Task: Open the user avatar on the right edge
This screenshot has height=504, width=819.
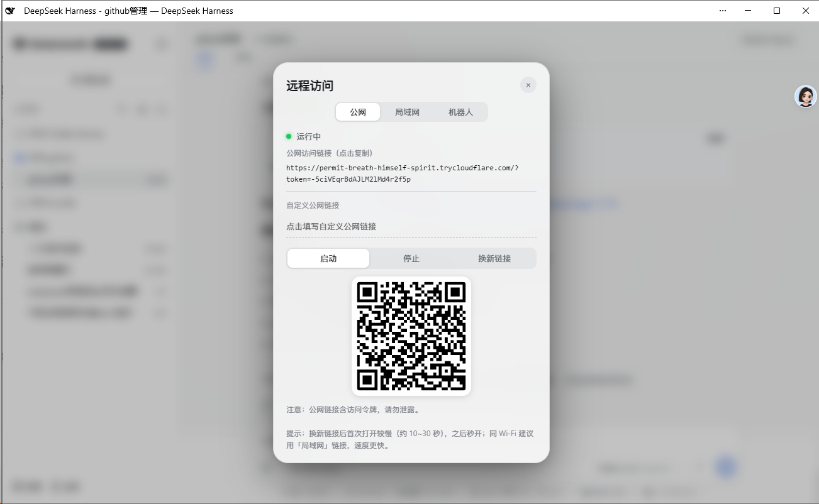Action: [806, 96]
